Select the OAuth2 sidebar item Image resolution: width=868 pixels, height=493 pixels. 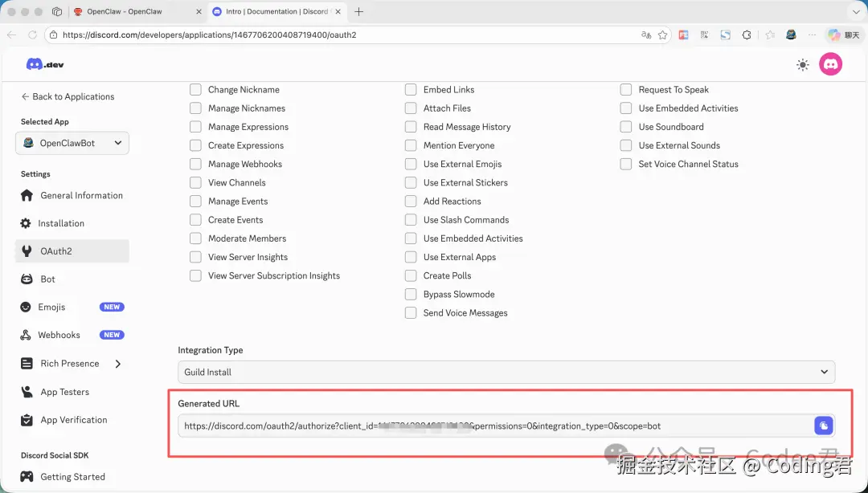coord(72,251)
